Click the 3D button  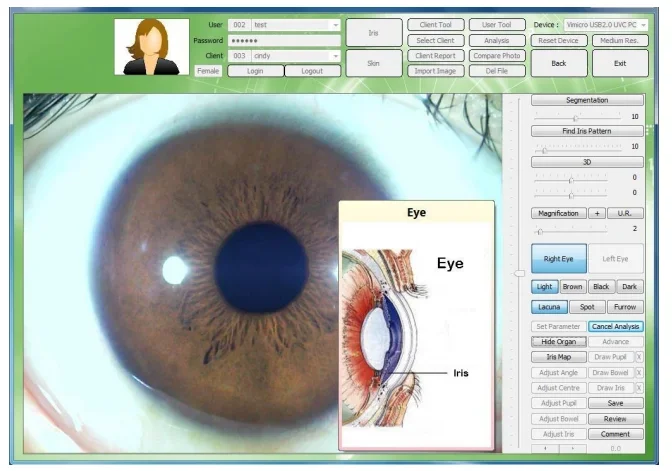(x=587, y=162)
